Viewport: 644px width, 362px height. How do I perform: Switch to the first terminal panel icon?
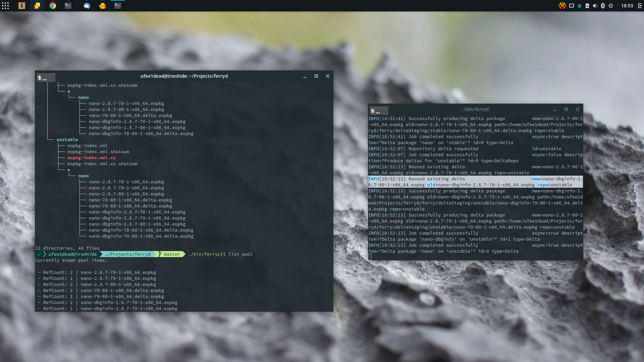click(x=68, y=6)
